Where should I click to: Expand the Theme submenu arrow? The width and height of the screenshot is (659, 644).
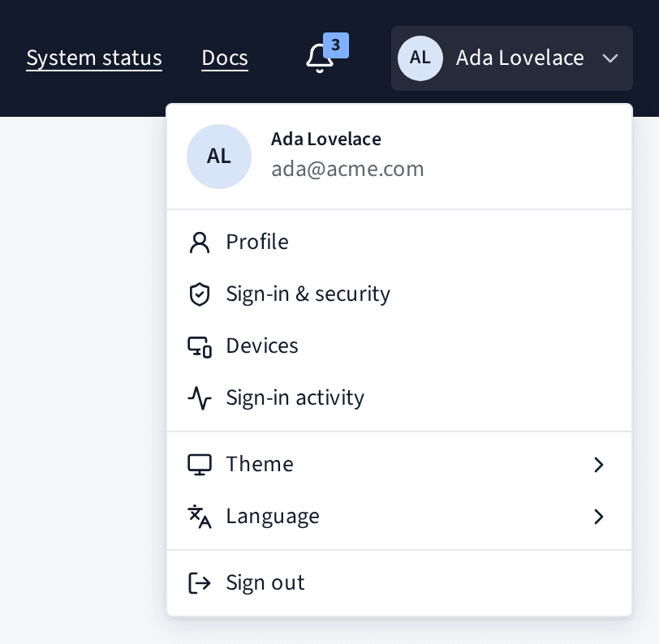[599, 465]
